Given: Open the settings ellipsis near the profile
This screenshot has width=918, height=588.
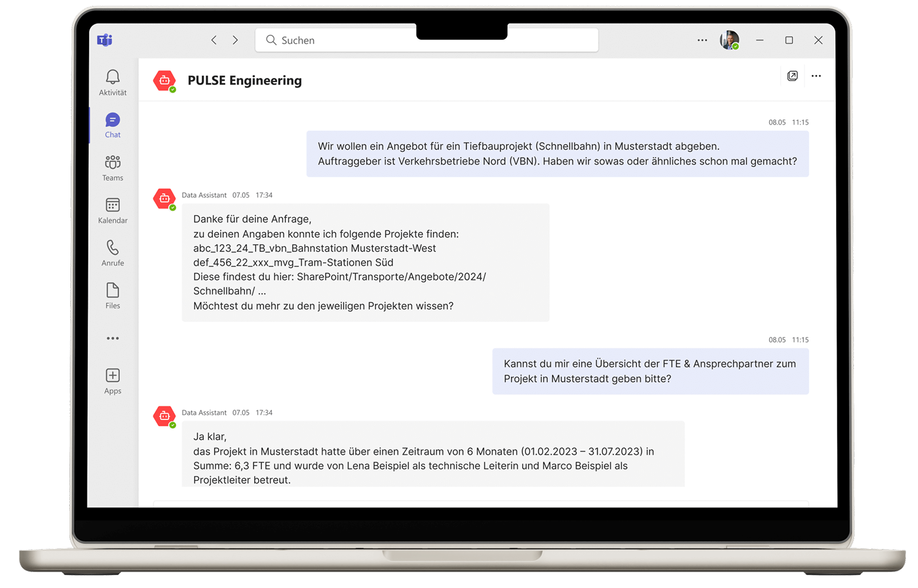Looking at the screenshot, I should point(702,40).
